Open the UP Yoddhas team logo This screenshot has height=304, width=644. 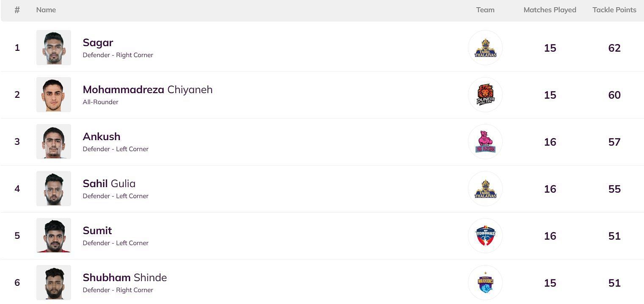tap(485, 235)
